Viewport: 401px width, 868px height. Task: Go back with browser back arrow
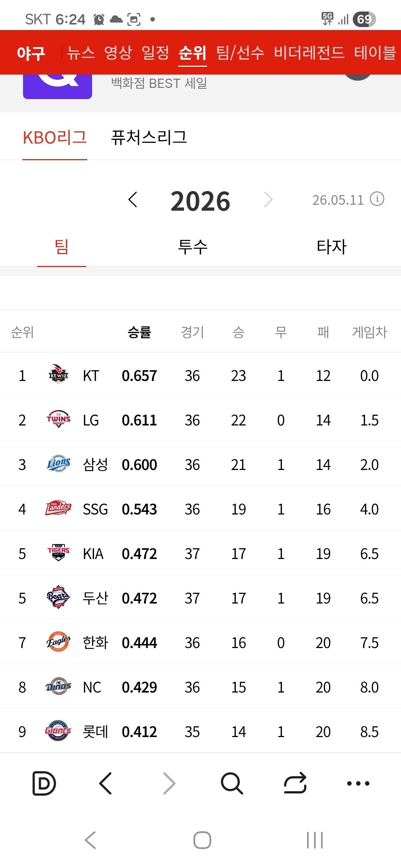[106, 783]
